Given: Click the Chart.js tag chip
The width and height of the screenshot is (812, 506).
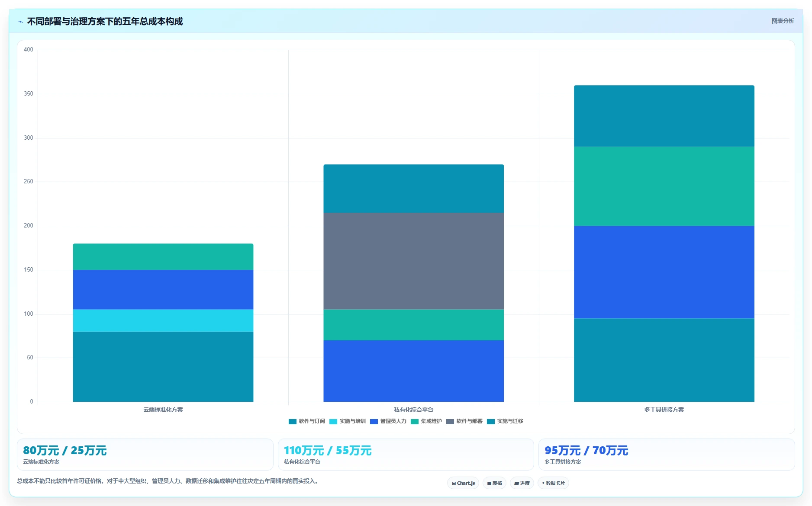Looking at the screenshot, I should [463, 483].
